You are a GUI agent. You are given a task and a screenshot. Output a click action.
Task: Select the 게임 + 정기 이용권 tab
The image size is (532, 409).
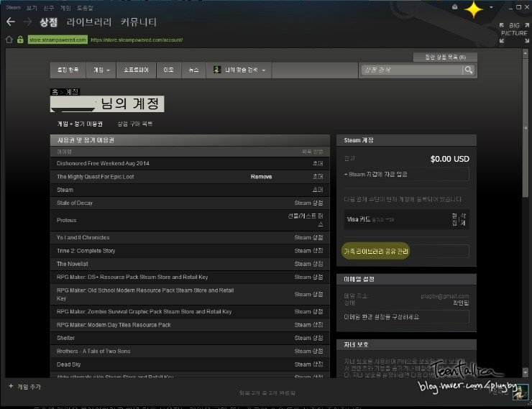click(x=80, y=124)
